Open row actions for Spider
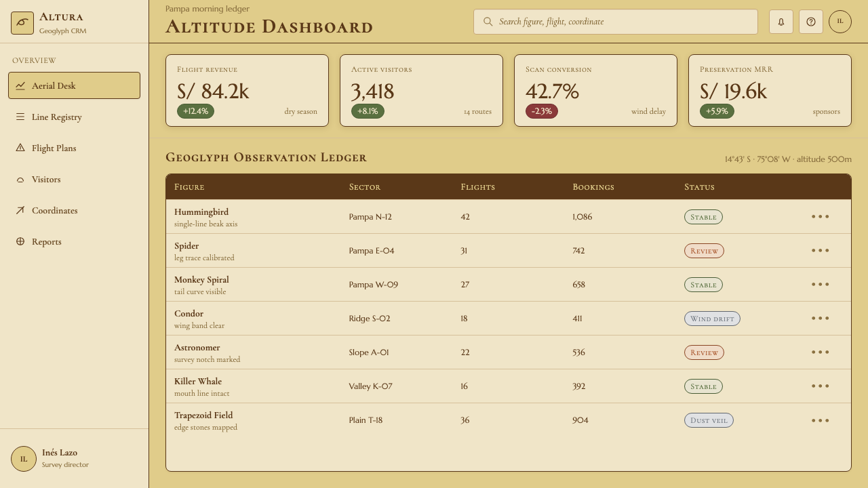The height and width of the screenshot is (488, 868). 821,251
